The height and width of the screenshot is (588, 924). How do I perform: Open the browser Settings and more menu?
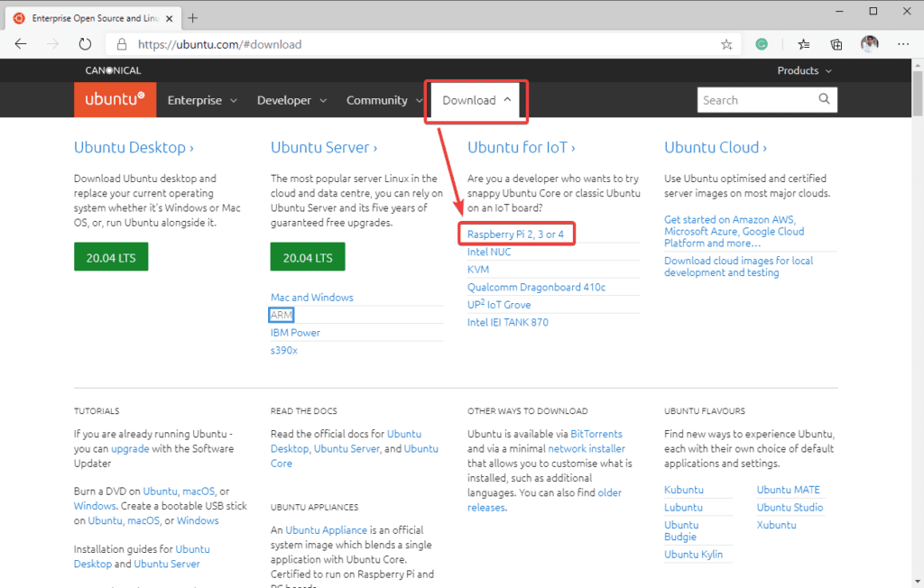pyautogui.click(x=903, y=44)
